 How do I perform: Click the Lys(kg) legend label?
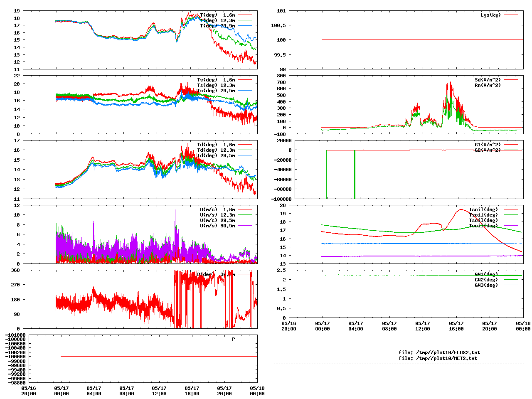coord(490,15)
